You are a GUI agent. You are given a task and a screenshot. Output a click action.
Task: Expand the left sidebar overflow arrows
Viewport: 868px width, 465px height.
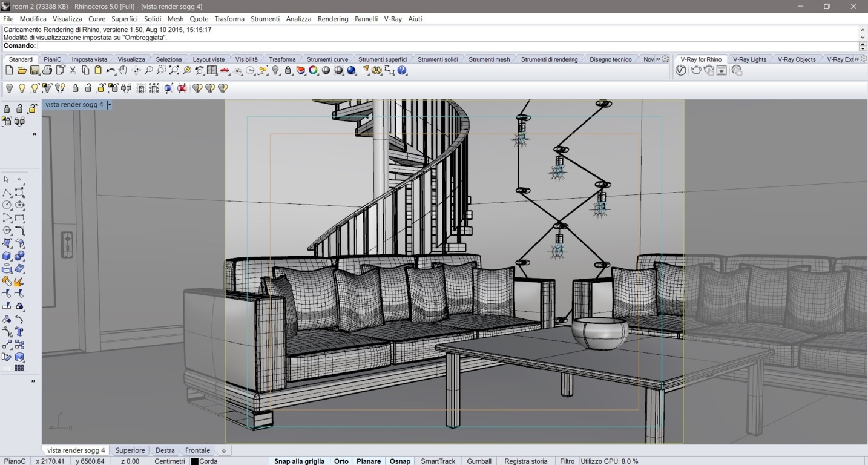pos(34,134)
